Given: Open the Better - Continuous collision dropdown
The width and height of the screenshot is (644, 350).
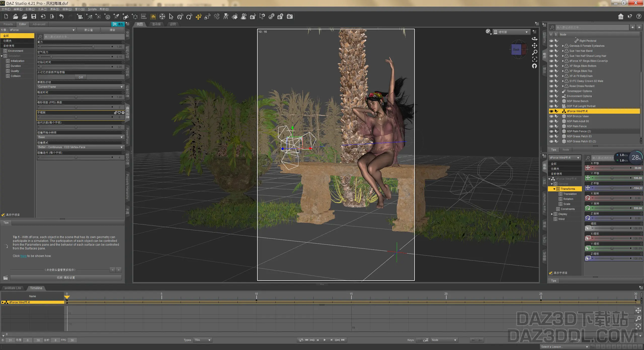Looking at the screenshot, I should click(80, 147).
